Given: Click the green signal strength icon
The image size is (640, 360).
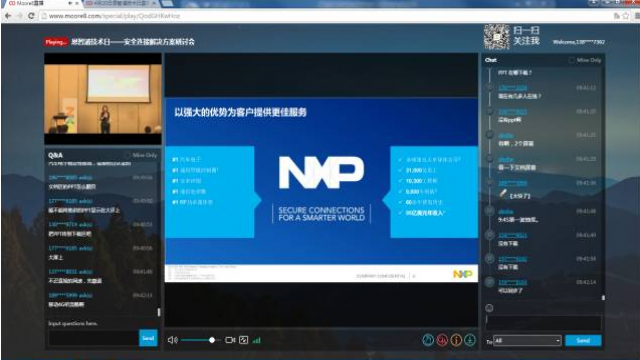Looking at the screenshot, I should 257,340.
